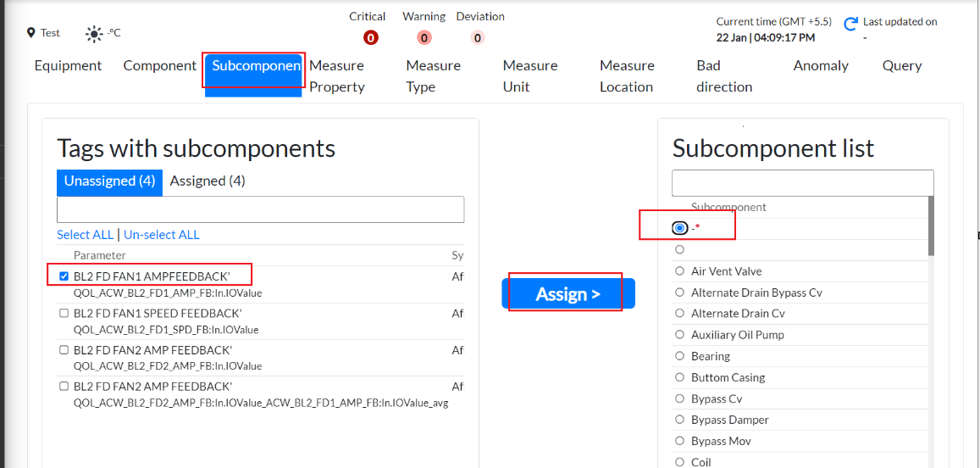Viewport: 980px width, 468px height.
Task: Click the Critical alert count badge
Action: (370, 37)
